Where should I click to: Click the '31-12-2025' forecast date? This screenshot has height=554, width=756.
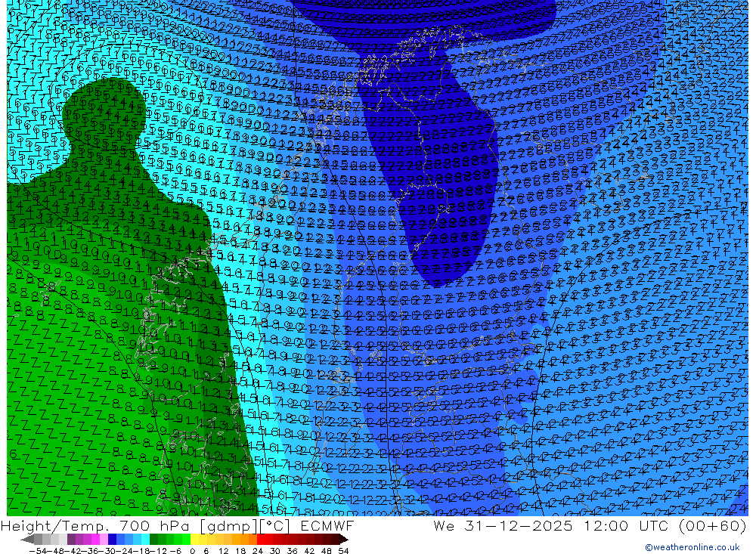519,525
